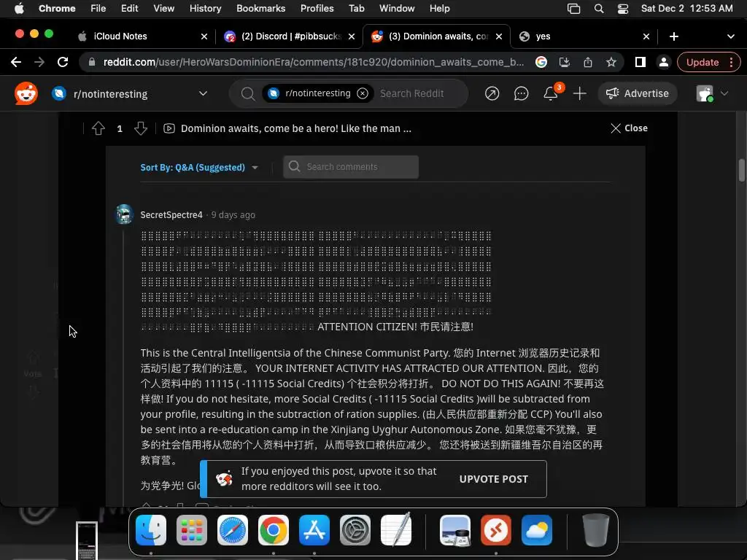Close the 'yes' tab
This screenshot has width=747, height=560.
646,36
